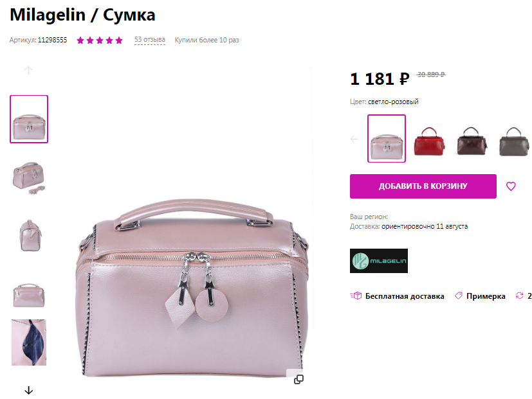The image size is (532, 399).
Task: Choose the gray bag color variant
Action: (x=514, y=141)
